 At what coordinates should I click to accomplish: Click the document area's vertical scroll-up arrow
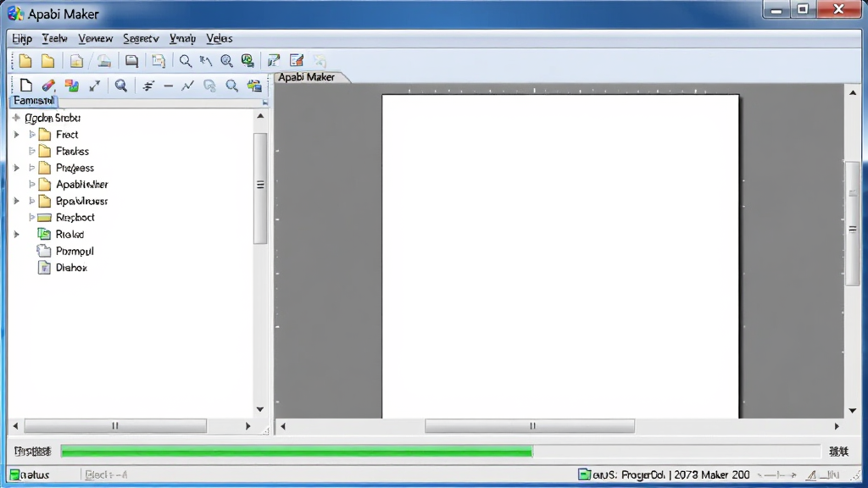[x=853, y=93]
